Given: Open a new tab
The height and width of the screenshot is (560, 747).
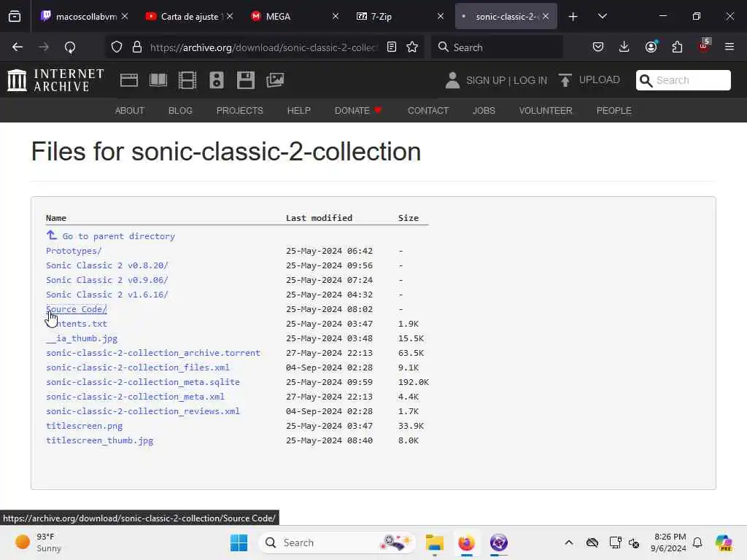Looking at the screenshot, I should 573,17.
